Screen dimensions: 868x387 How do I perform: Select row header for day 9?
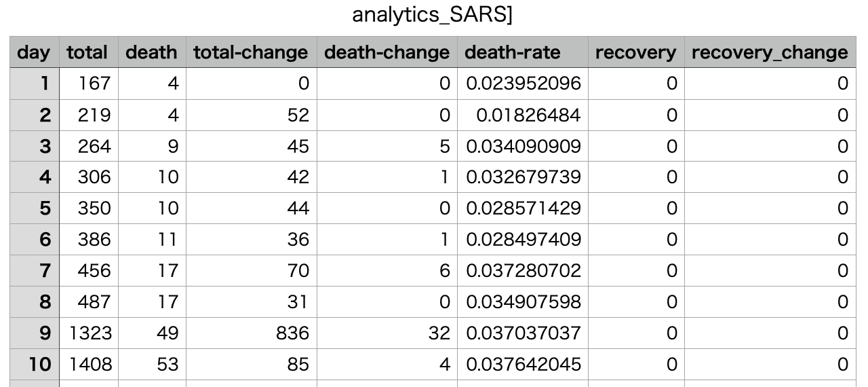[35, 333]
